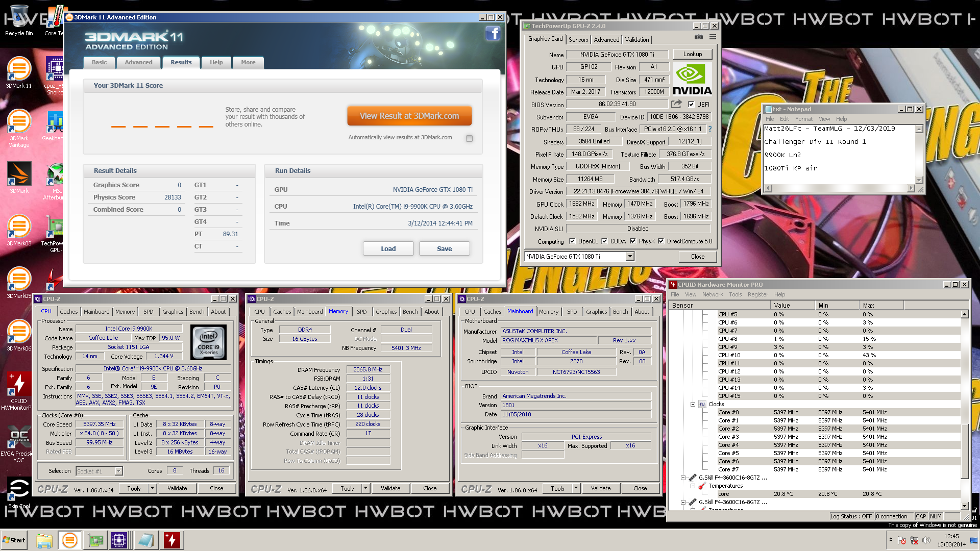Image resolution: width=980 pixels, height=551 pixels.
Task: Click the Load button in Run Details
Action: click(x=388, y=248)
